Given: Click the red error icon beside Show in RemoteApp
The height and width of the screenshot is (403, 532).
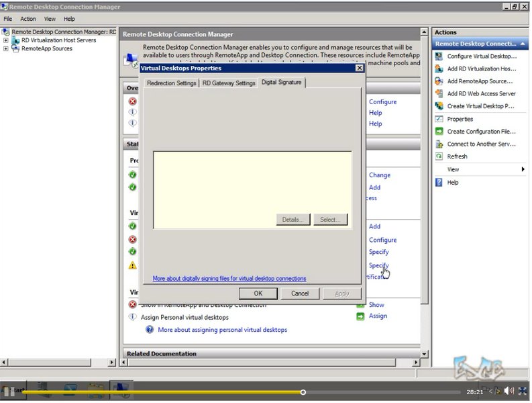Looking at the screenshot, I should click(x=133, y=304).
